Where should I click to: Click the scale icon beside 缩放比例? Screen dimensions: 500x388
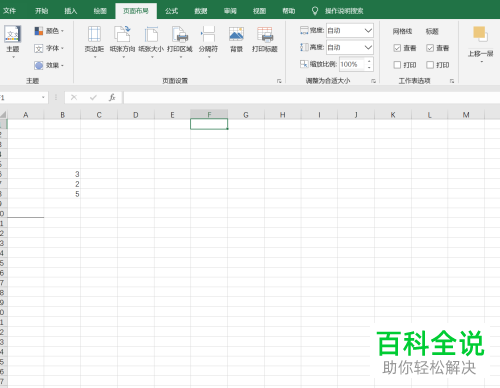304,64
